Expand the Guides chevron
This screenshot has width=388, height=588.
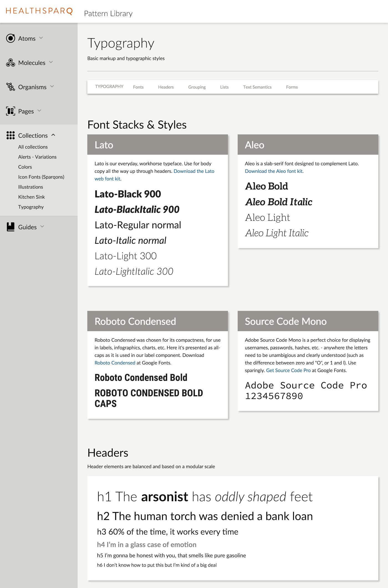pyautogui.click(x=42, y=226)
